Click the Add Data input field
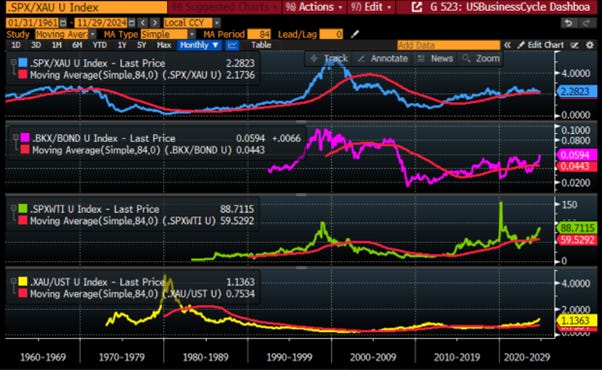The height and width of the screenshot is (370, 602). pos(449,45)
